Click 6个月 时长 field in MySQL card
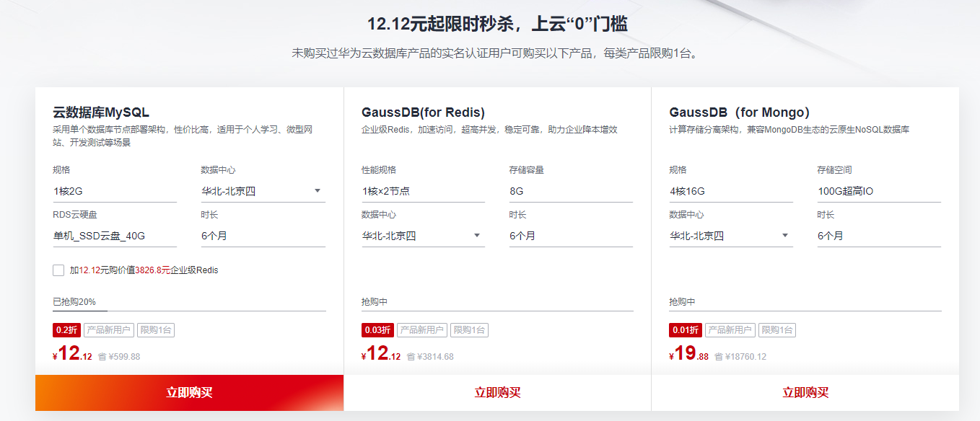 point(263,236)
